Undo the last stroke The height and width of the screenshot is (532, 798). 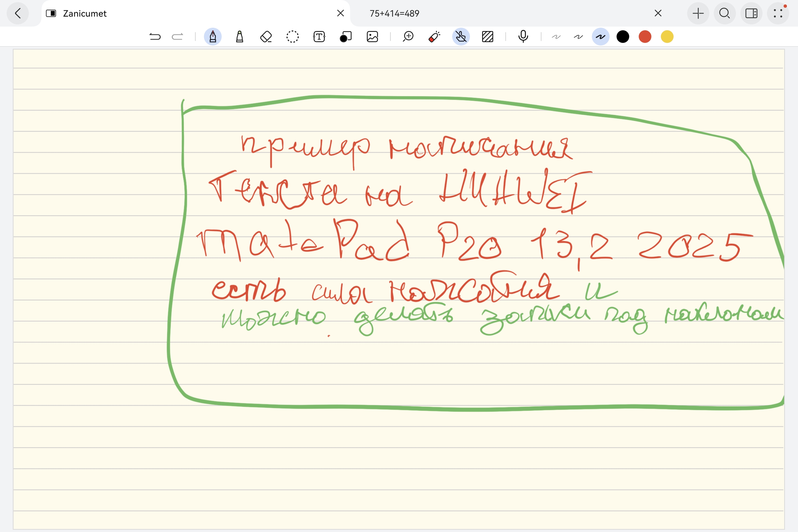[x=155, y=37]
